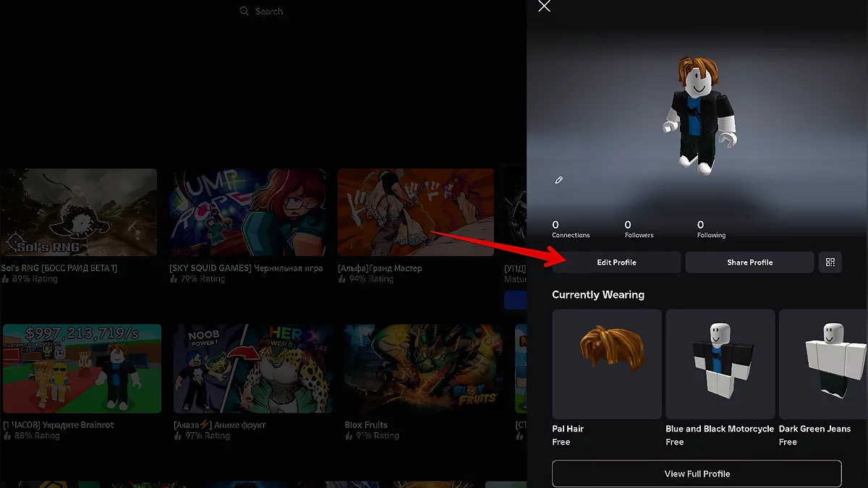Click the 79% Rating text
The image size is (868, 488).
click(203, 279)
